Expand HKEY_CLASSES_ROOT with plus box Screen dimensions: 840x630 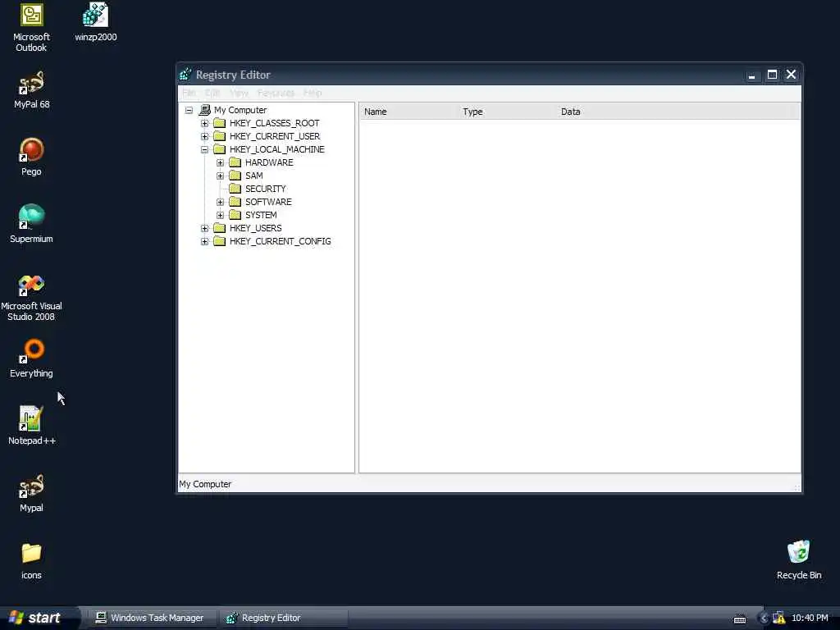[204, 123]
